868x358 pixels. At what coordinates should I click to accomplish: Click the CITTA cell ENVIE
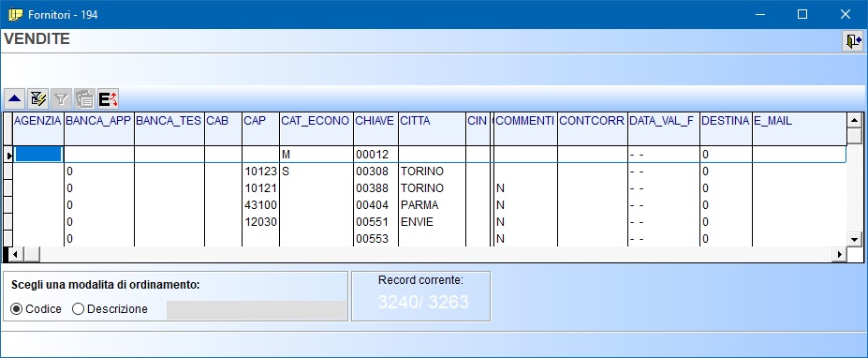pyautogui.click(x=432, y=222)
